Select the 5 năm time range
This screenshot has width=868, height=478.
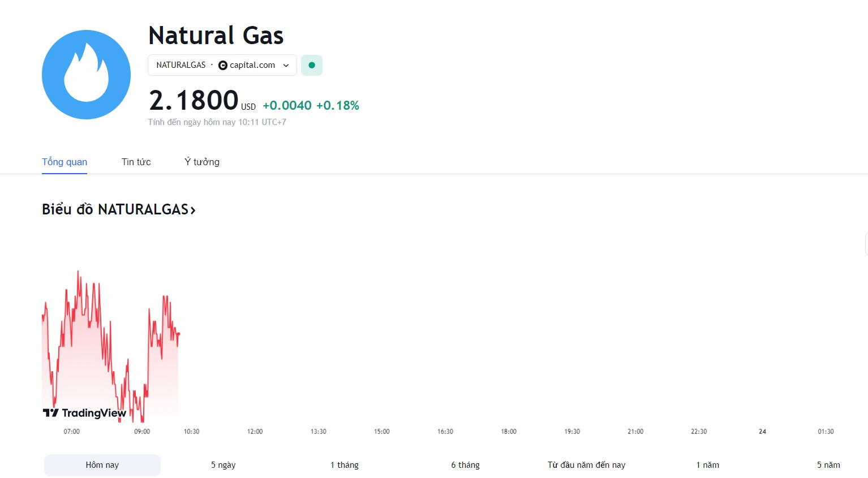pyautogui.click(x=828, y=465)
